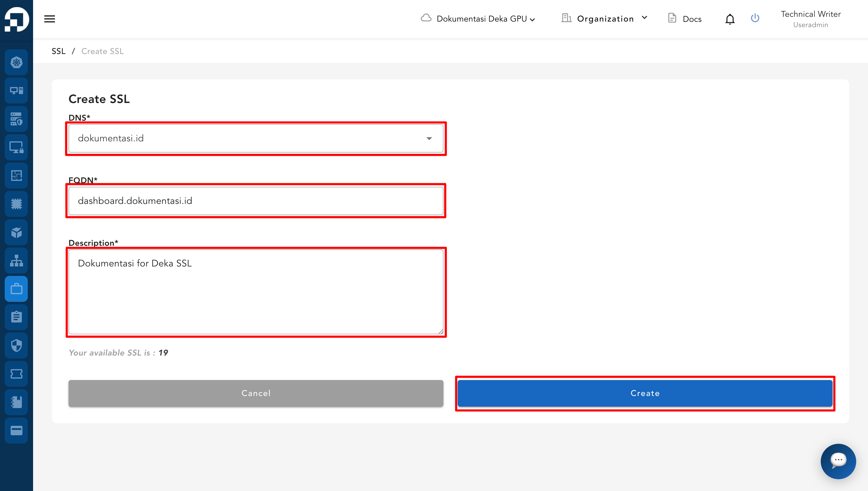Screen dimensions: 868x491
Task: Open the ticket sidebar icon
Action: (x=16, y=374)
